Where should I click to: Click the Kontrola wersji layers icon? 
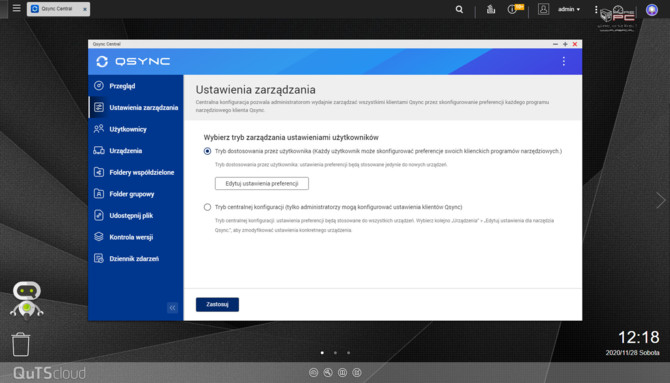(99, 236)
